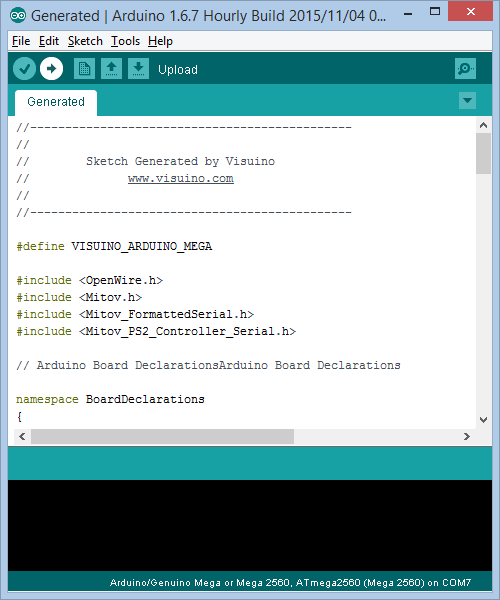Click the 'Arduino Board Declarations' comment line
The height and width of the screenshot is (600, 500).
208,365
